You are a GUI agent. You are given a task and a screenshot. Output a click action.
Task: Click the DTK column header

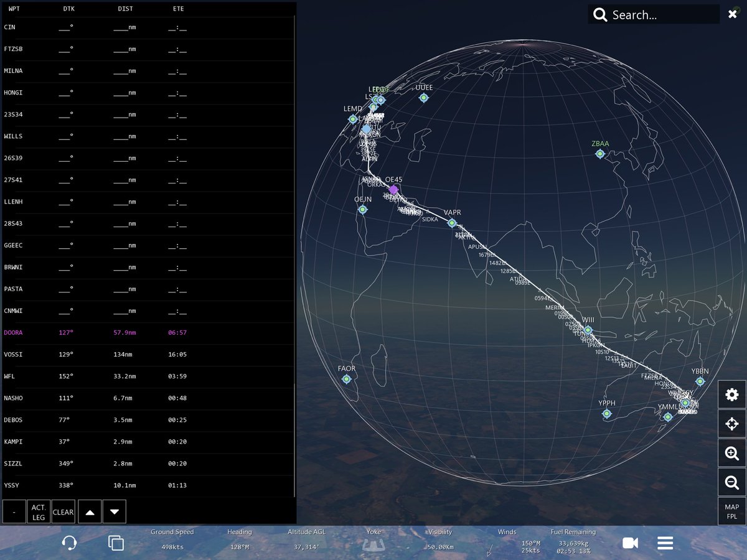click(68, 9)
